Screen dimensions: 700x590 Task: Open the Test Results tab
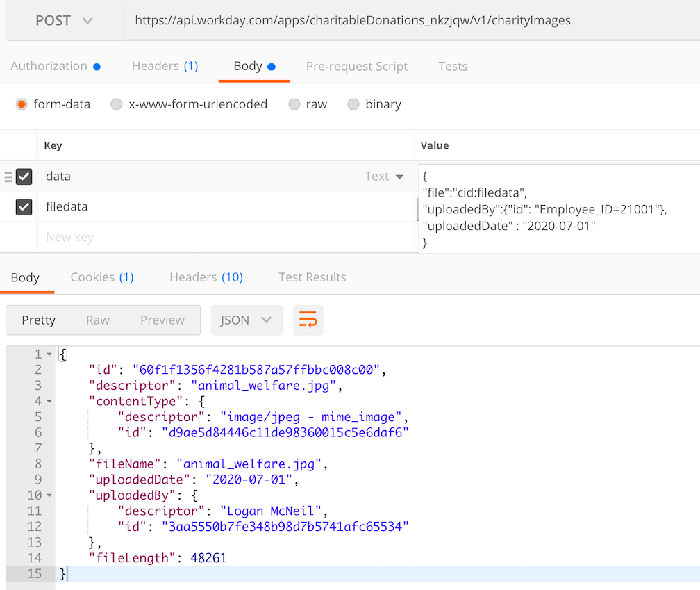point(312,277)
